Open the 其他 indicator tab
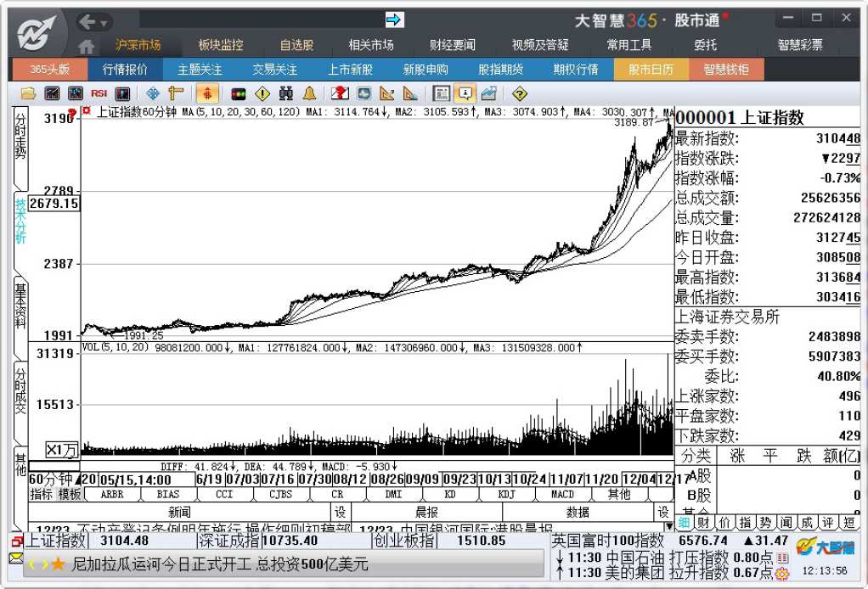This screenshot has width=868, height=589. click(x=619, y=495)
